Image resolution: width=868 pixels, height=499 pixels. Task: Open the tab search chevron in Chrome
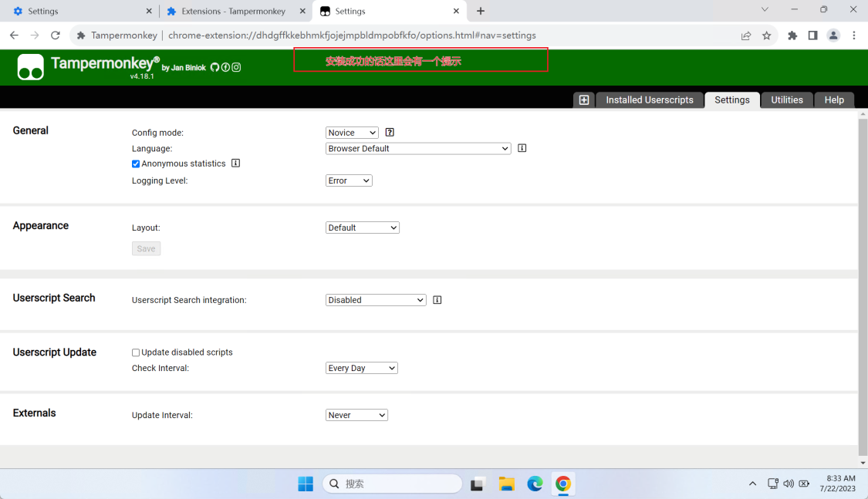(x=765, y=9)
